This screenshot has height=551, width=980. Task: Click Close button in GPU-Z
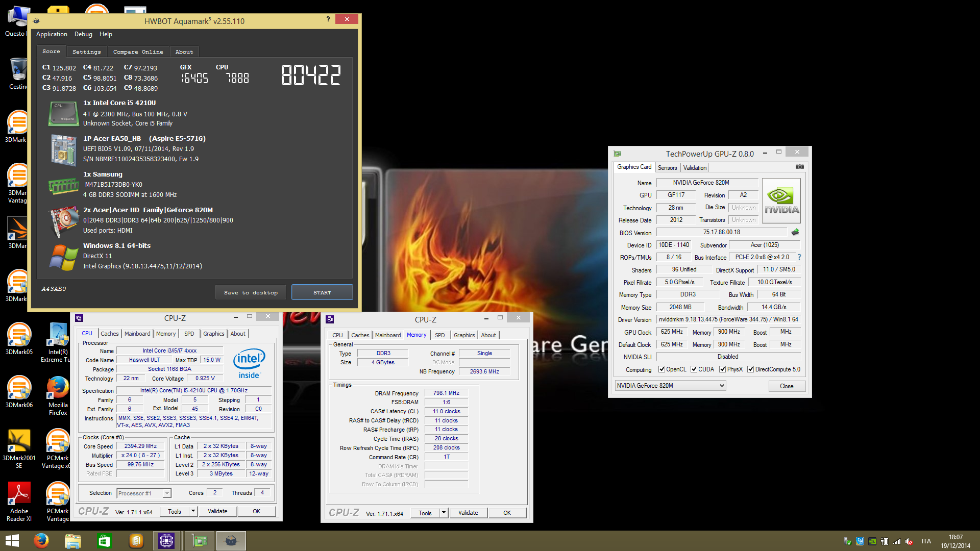tap(787, 386)
